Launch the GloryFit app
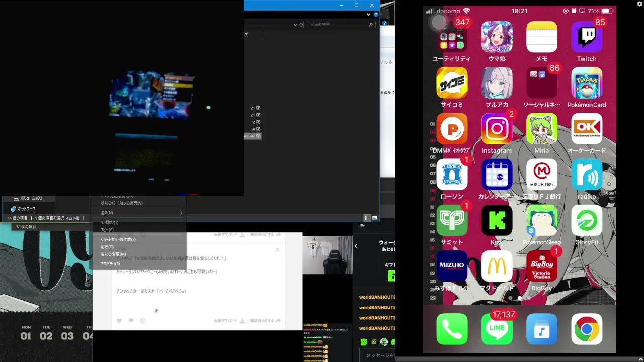Screen dimensions: 644x362 coord(587,221)
